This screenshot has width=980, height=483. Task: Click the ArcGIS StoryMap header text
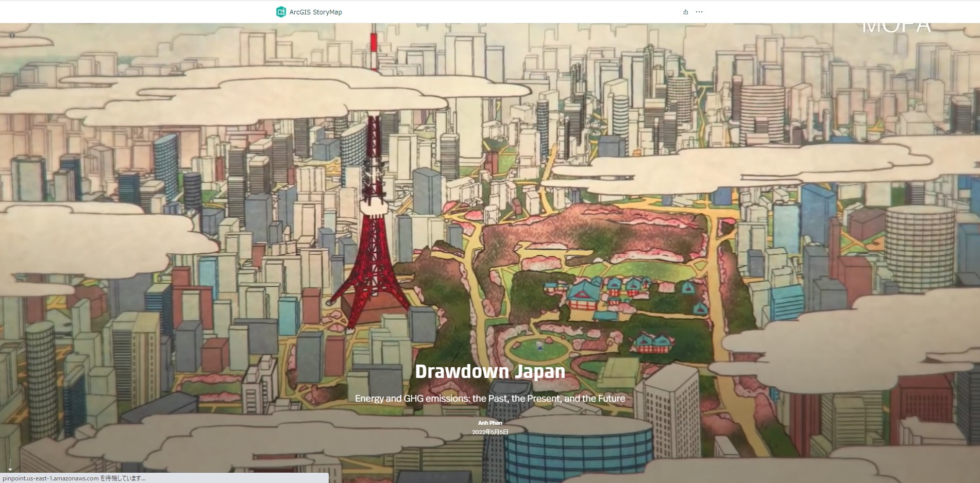[315, 12]
